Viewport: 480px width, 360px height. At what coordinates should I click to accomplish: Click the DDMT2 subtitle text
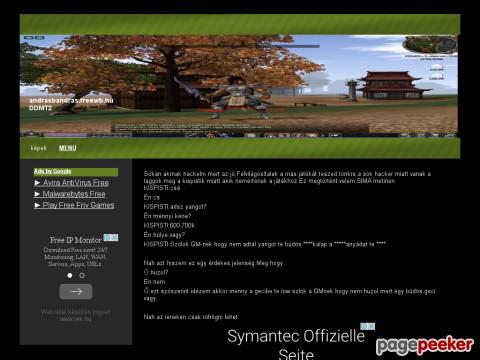click(x=40, y=108)
